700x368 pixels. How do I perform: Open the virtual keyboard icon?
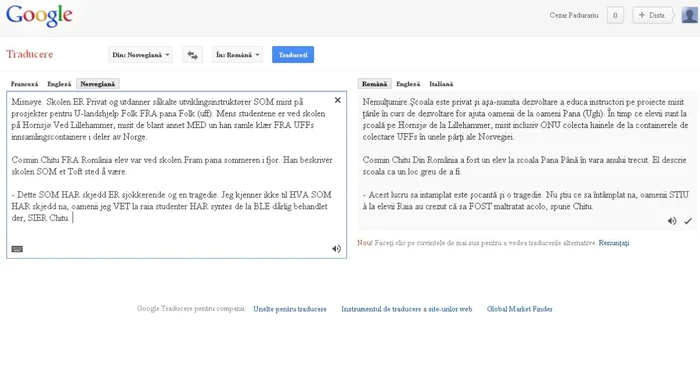17,249
